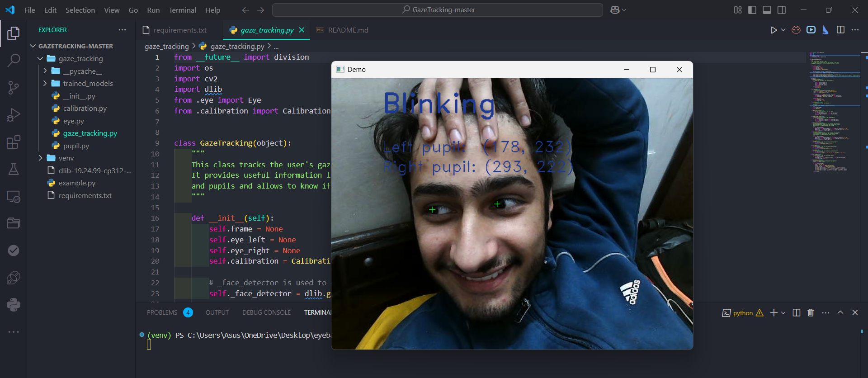
Task: Toggle the Primary Side Bar visibility
Action: tap(752, 10)
